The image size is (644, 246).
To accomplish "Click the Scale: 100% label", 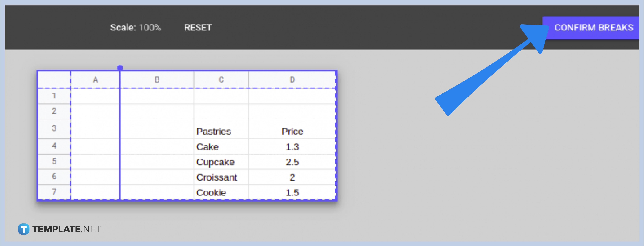I will (136, 27).
